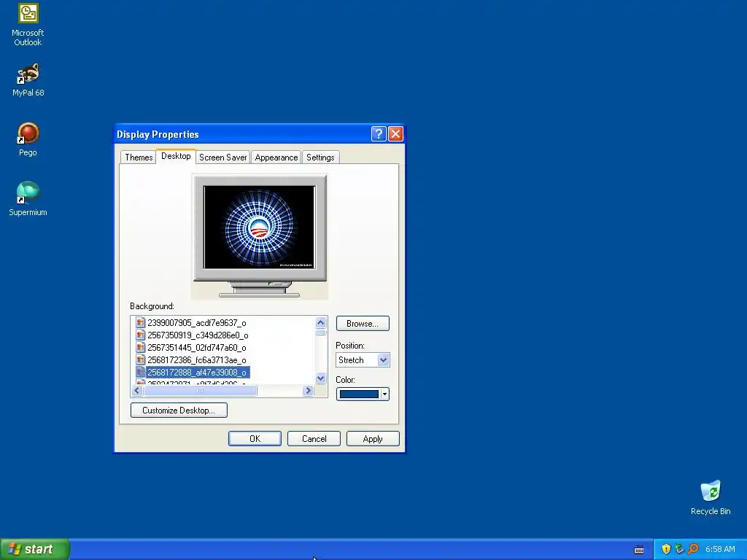Image resolution: width=747 pixels, height=560 pixels.
Task: Click the taskbar clock showing 6:58 AM
Action: pyautogui.click(x=720, y=549)
